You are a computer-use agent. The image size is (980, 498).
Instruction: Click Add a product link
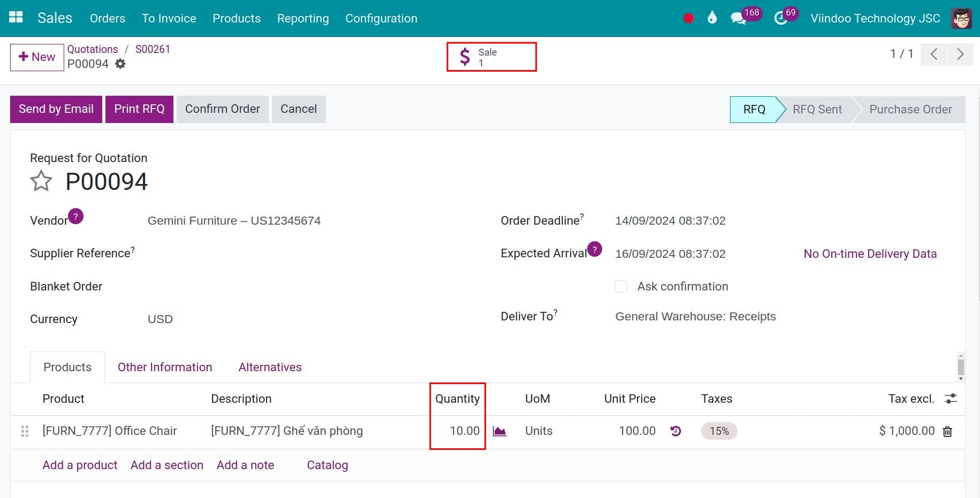(80, 465)
